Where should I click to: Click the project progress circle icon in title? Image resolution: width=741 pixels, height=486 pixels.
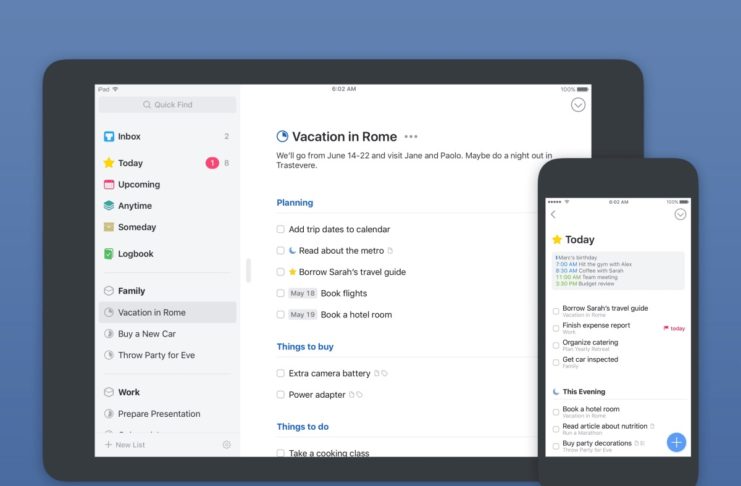[x=282, y=136]
